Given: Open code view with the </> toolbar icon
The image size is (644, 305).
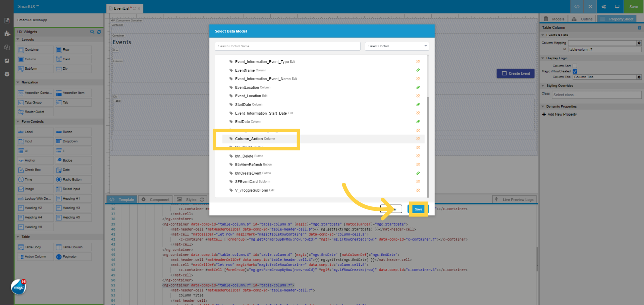Looking at the screenshot, I should click(577, 6).
